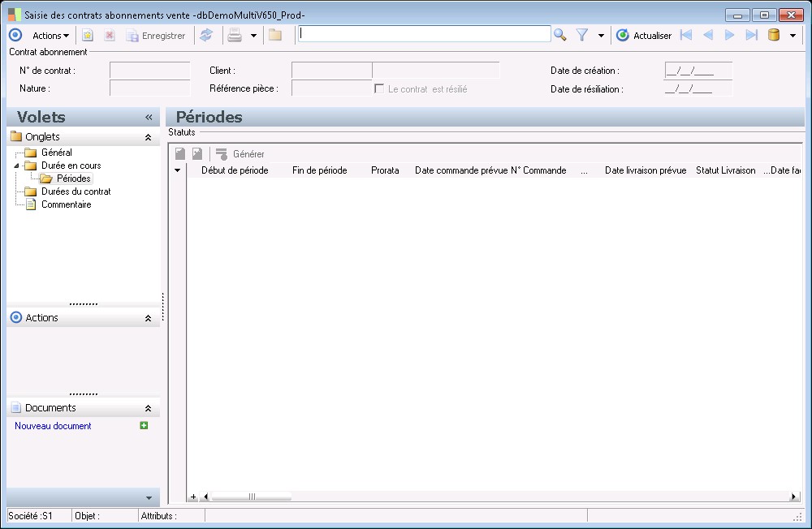Screen dimensions: 812x529
Task: Create a new record with the New icon
Action: tap(88, 35)
